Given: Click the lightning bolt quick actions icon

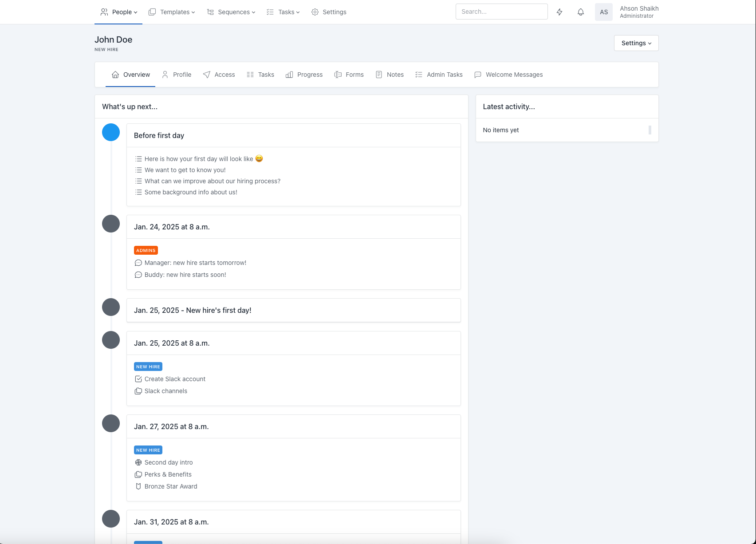Looking at the screenshot, I should [x=559, y=12].
